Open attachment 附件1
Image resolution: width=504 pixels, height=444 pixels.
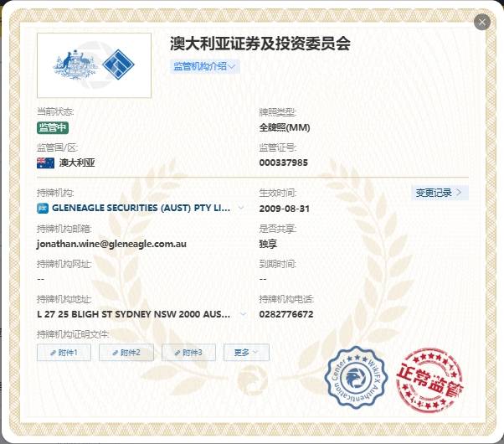click(x=64, y=353)
